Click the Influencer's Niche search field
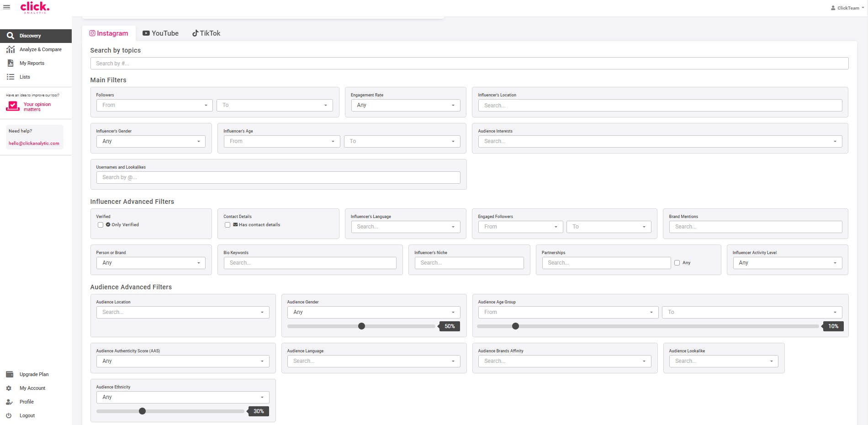 tap(469, 263)
